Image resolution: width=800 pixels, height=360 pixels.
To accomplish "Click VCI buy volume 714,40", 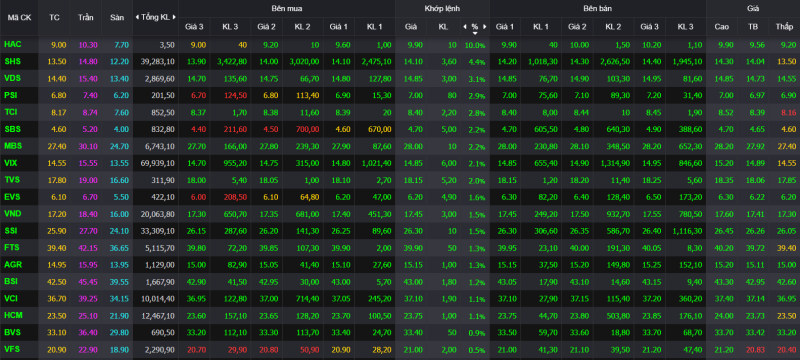I will point(308,299).
